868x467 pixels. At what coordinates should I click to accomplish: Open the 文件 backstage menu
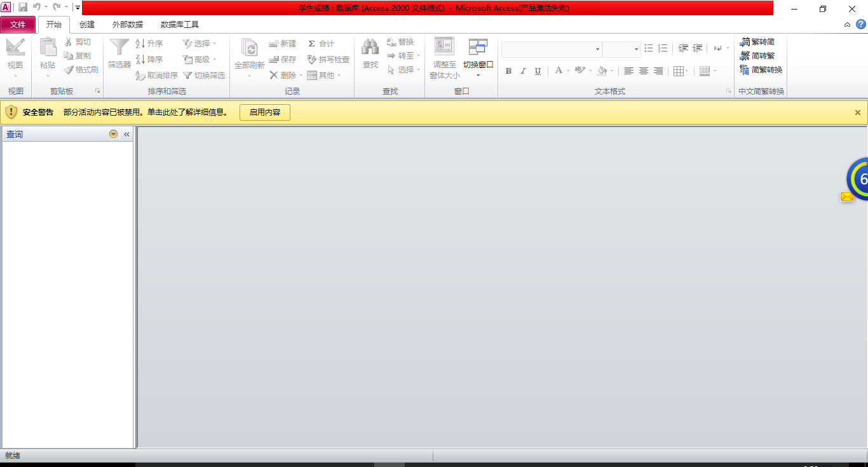(x=18, y=25)
